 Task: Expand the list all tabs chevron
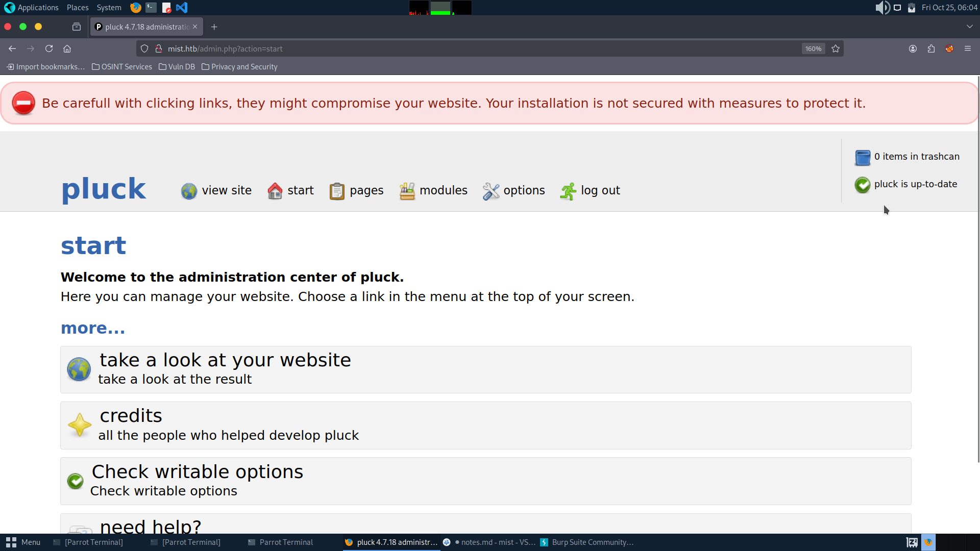click(x=969, y=27)
